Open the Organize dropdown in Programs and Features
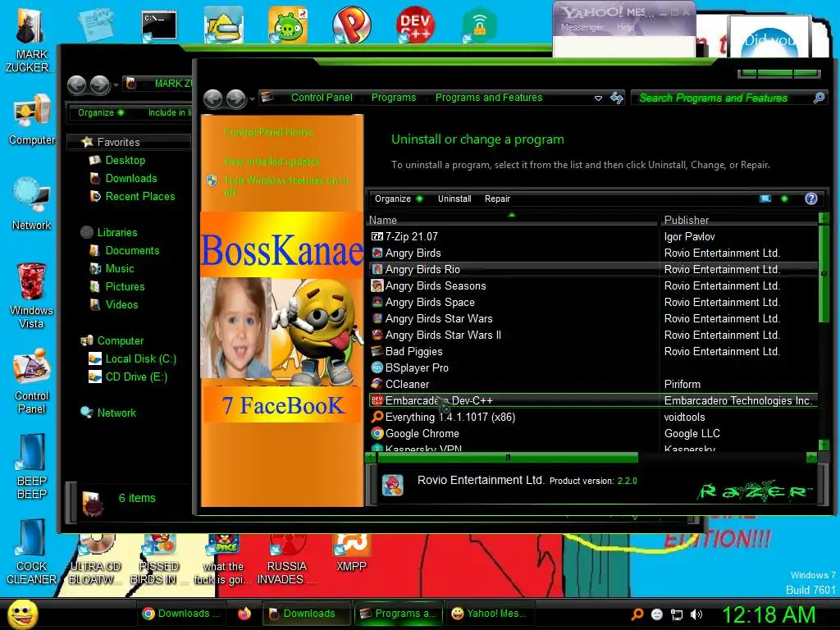This screenshot has height=630, width=840. coord(398,199)
